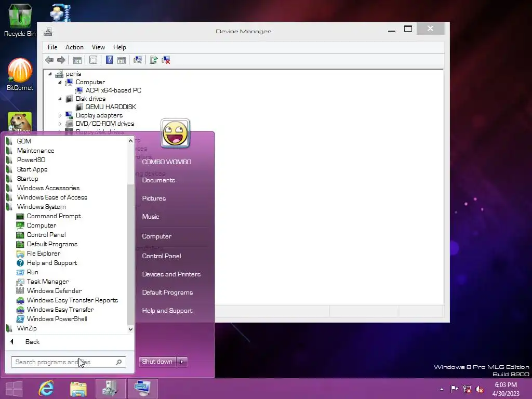
Task: Open the PowerISO folder in Start menu
Action: (x=26, y=160)
